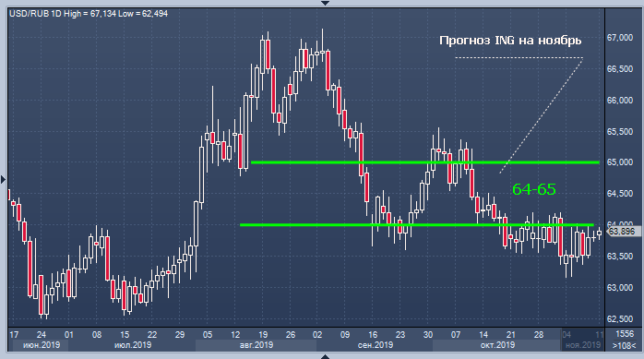Click date tick 02 on the time axis
The height and width of the screenshot is (359, 644).
tap(317, 335)
